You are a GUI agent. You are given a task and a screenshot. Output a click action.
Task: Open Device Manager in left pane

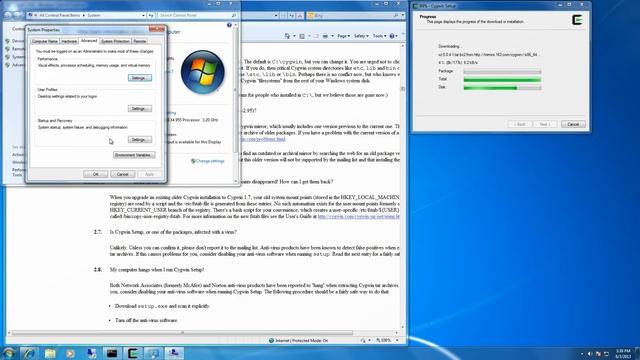(x=18, y=41)
